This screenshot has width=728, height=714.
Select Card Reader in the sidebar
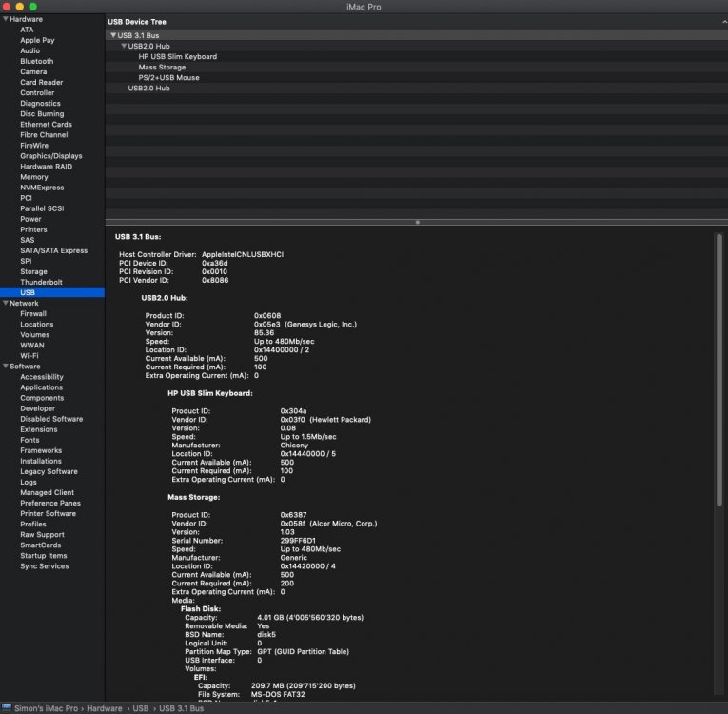(41, 82)
